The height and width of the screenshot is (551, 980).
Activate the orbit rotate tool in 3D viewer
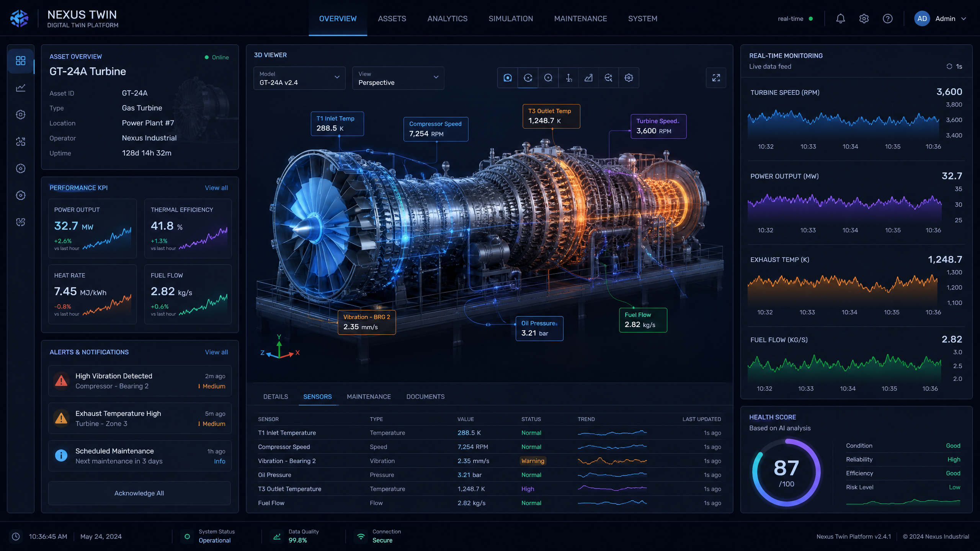[x=528, y=78]
